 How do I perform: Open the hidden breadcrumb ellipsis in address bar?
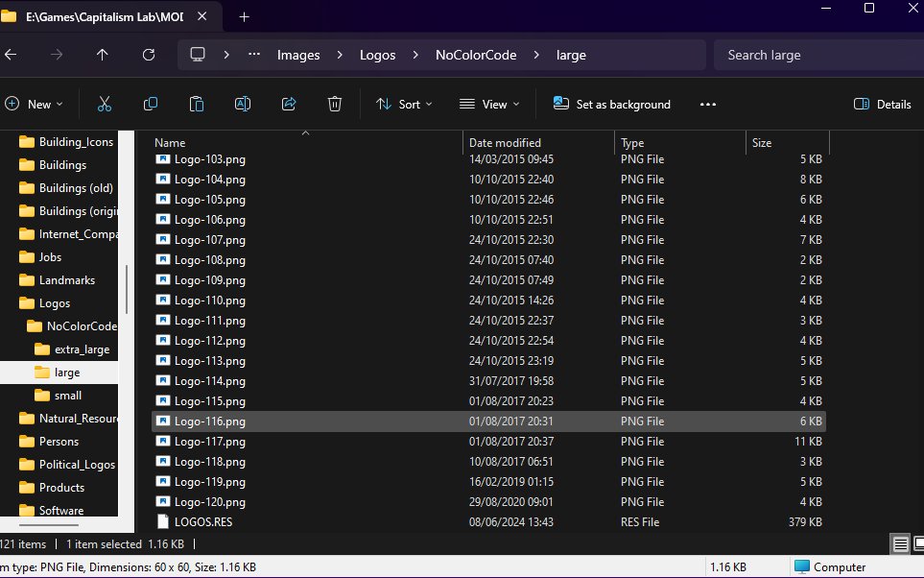point(254,55)
